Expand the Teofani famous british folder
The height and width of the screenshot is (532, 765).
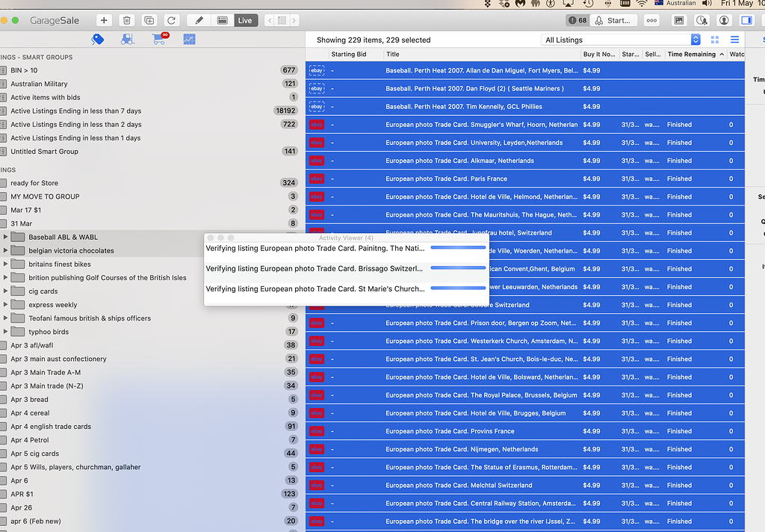click(5, 318)
